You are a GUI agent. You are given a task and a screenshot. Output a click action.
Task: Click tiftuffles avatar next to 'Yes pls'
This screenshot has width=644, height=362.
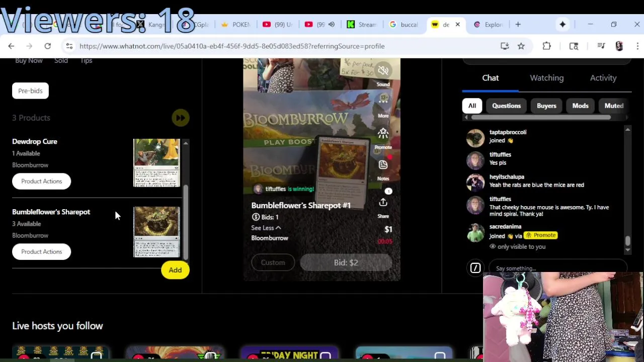[475, 160]
